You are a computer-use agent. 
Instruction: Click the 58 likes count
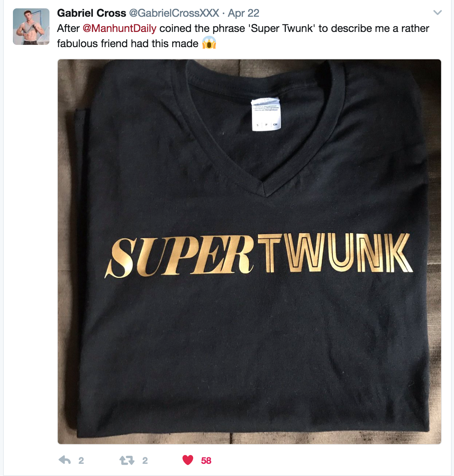coord(206,461)
